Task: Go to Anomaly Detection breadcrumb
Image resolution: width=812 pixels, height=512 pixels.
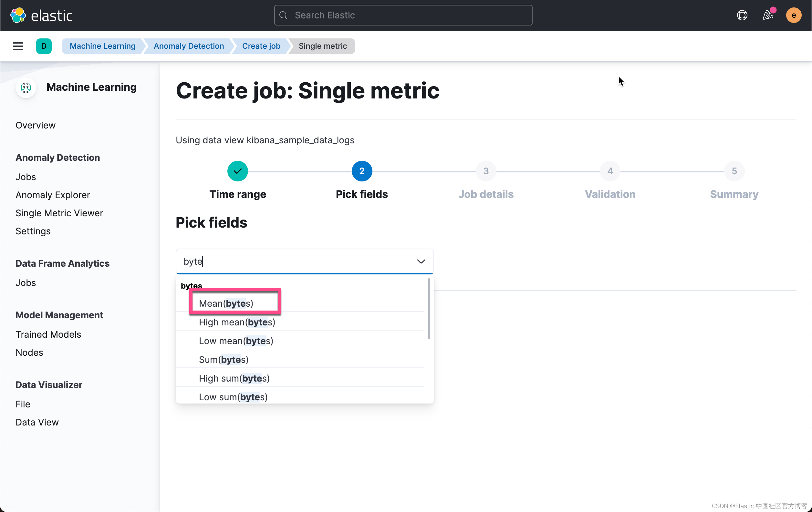Action: [189, 46]
